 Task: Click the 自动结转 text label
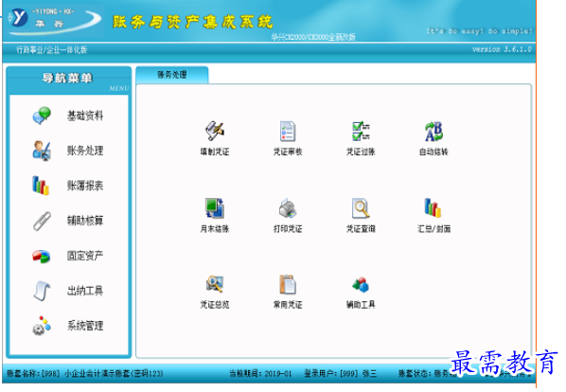pyautogui.click(x=433, y=151)
